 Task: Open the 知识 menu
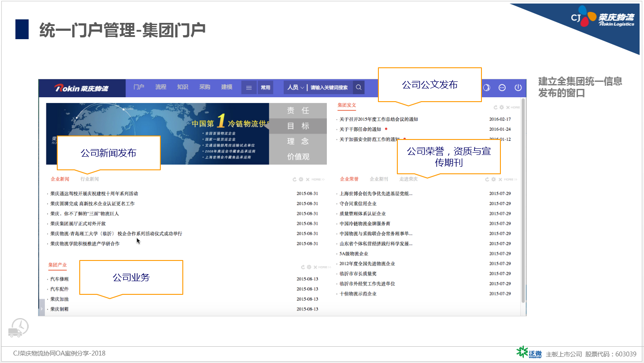(x=183, y=87)
